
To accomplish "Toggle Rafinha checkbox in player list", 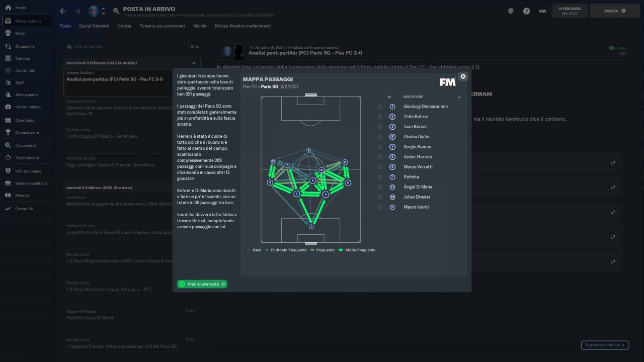I will [x=379, y=177].
